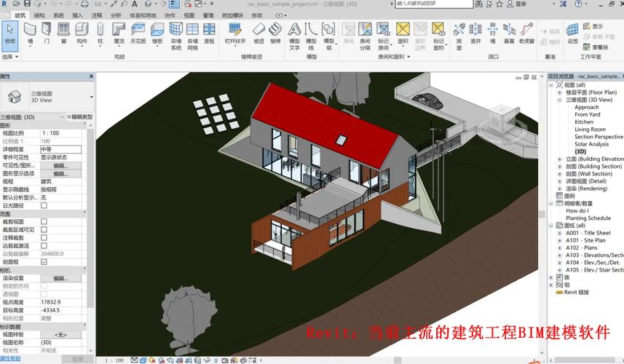The image size is (624, 364).
Task: Open the 选择 (Select) panel dropdown
Action: (x=10, y=57)
